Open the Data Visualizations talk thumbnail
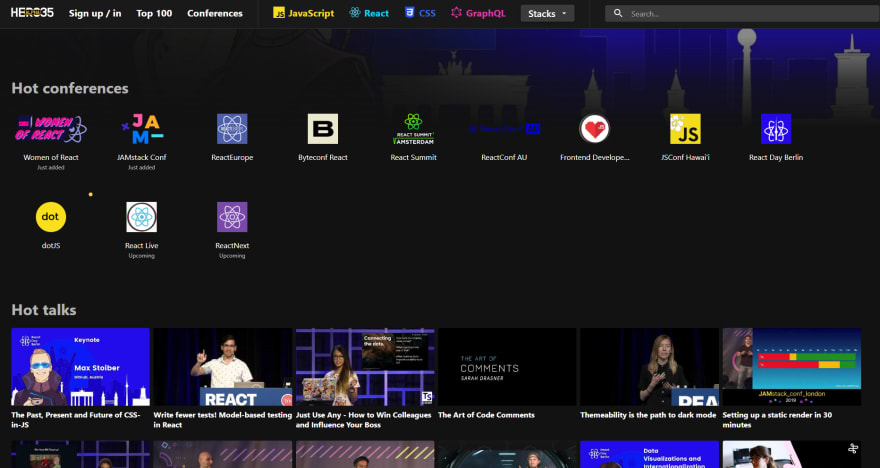This screenshot has height=468, width=880. point(649,455)
